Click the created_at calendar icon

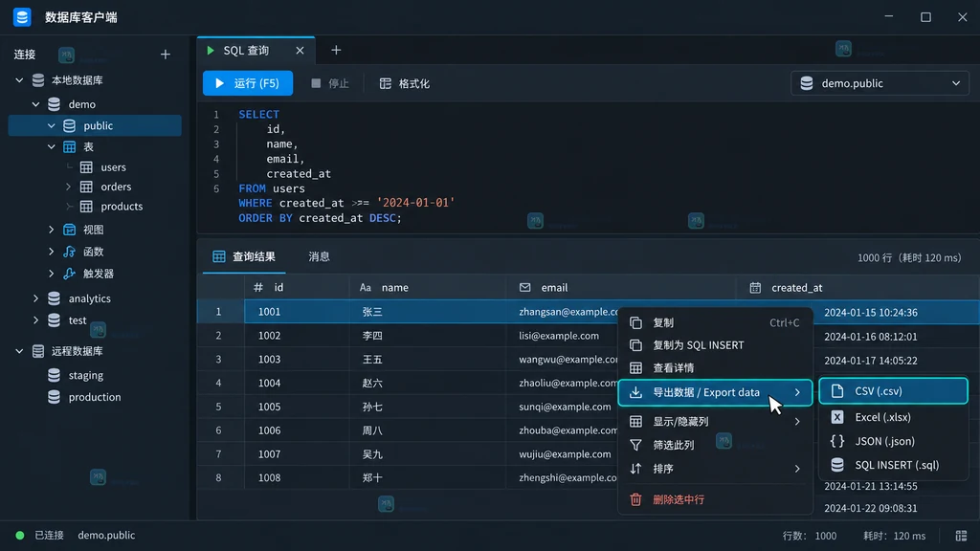tap(755, 287)
